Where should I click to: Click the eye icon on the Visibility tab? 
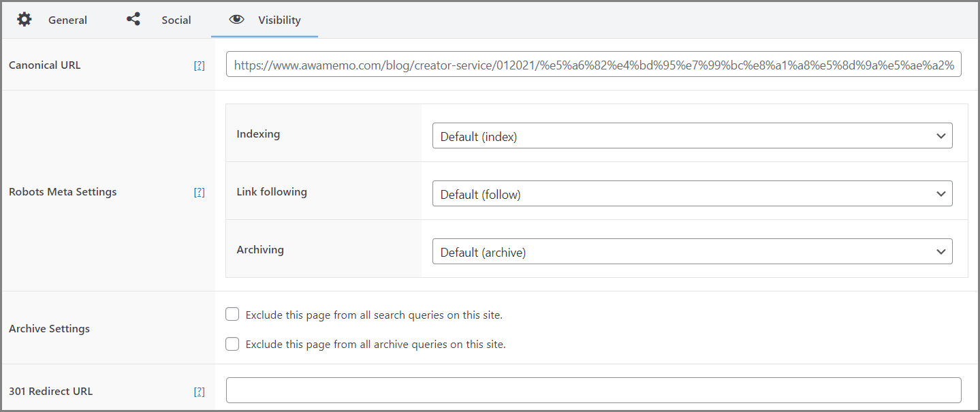pyautogui.click(x=236, y=19)
